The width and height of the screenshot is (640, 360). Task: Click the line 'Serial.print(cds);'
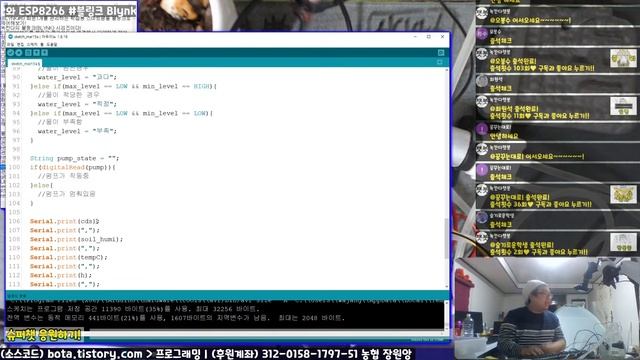(x=64, y=221)
